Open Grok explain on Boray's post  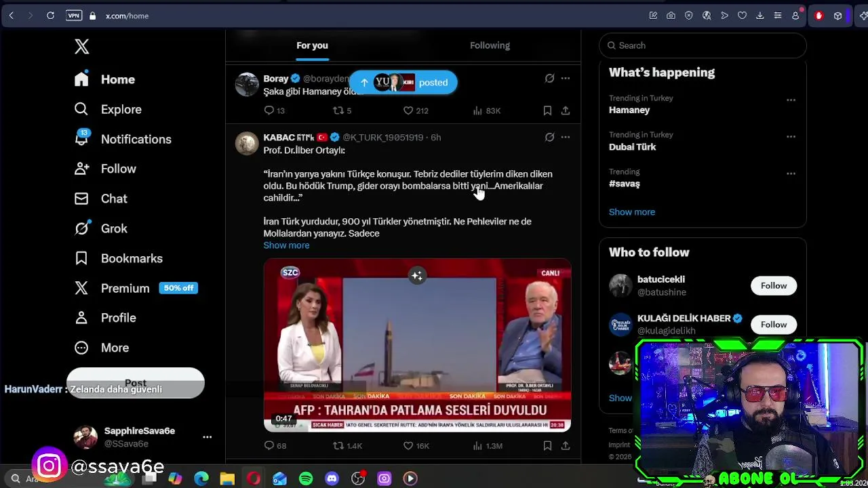[x=549, y=79]
